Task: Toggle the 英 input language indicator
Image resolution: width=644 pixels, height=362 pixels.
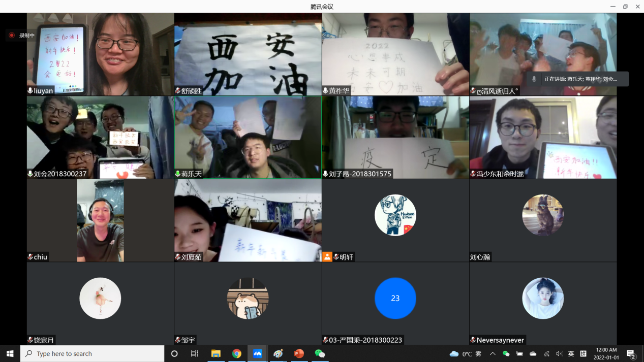Action: coord(571,354)
